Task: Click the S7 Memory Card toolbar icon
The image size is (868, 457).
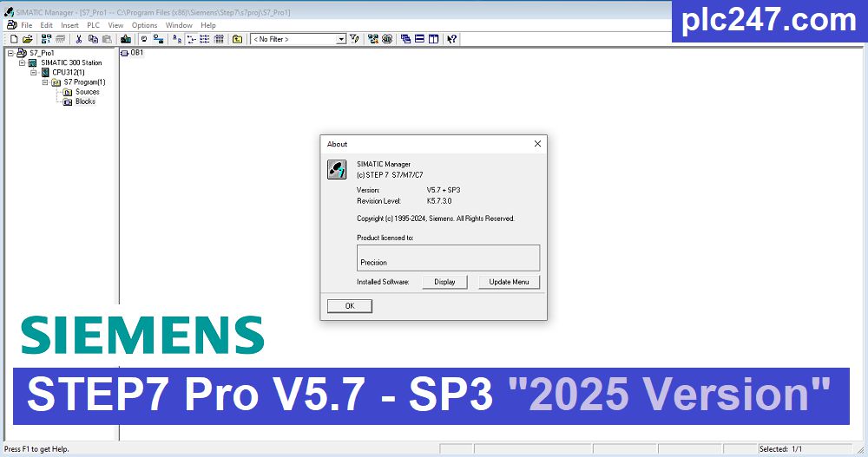Action: 61,39
